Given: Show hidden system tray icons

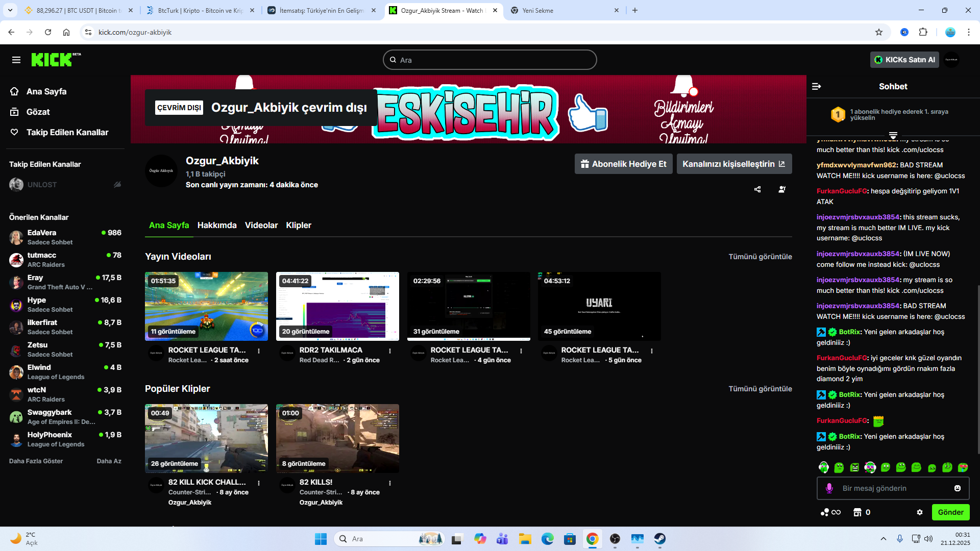Looking at the screenshot, I should pos(884,539).
